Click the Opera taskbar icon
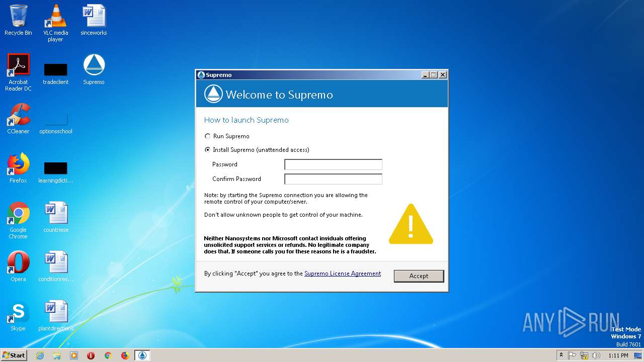Viewport: 644px width, 362px height. 91,355
